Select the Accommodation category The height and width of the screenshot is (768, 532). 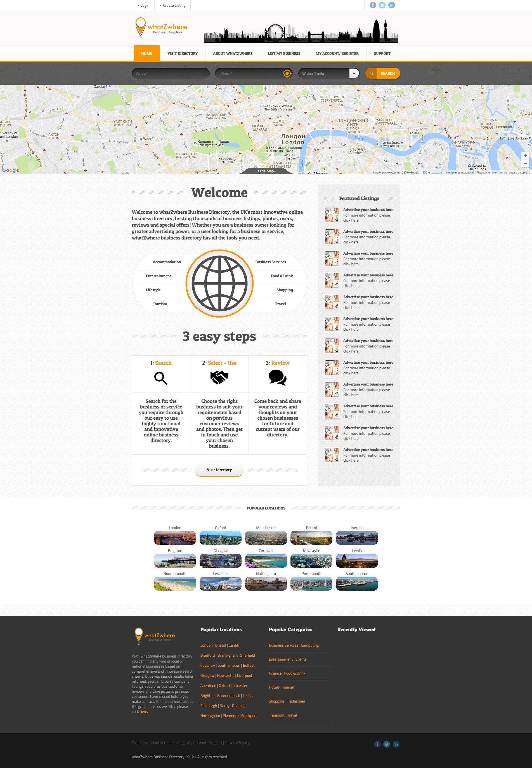click(x=167, y=262)
